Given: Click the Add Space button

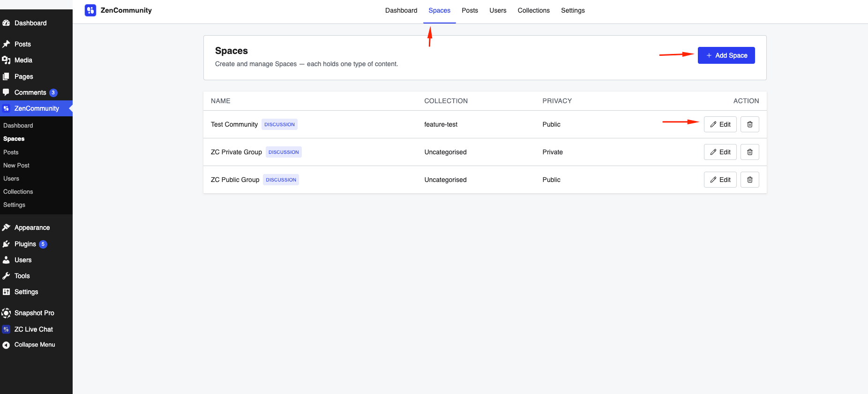Looking at the screenshot, I should click(x=726, y=55).
